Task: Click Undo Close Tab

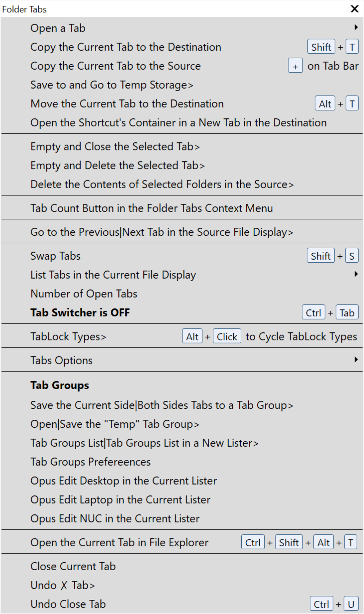Action: (x=68, y=604)
